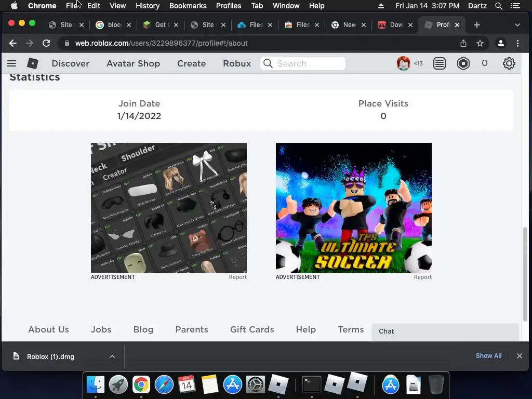Open Finder from the dock
This screenshot has width=532, height=399.
point(96,384)
